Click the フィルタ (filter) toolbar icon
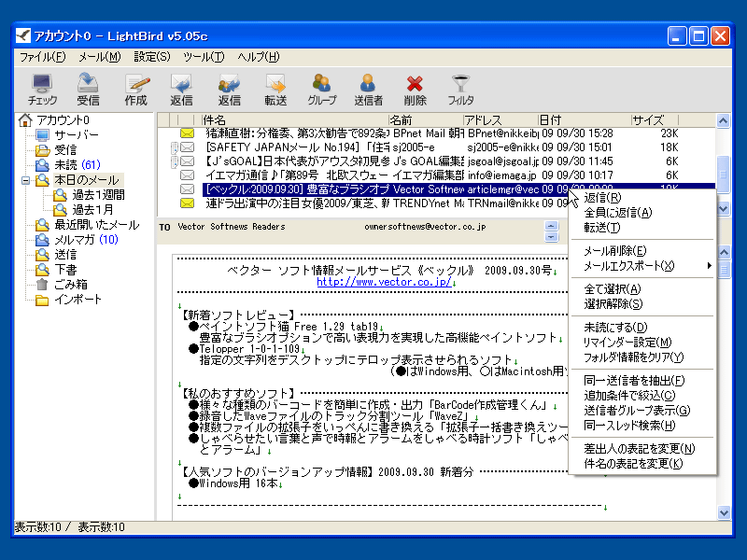 click(460, 90)
